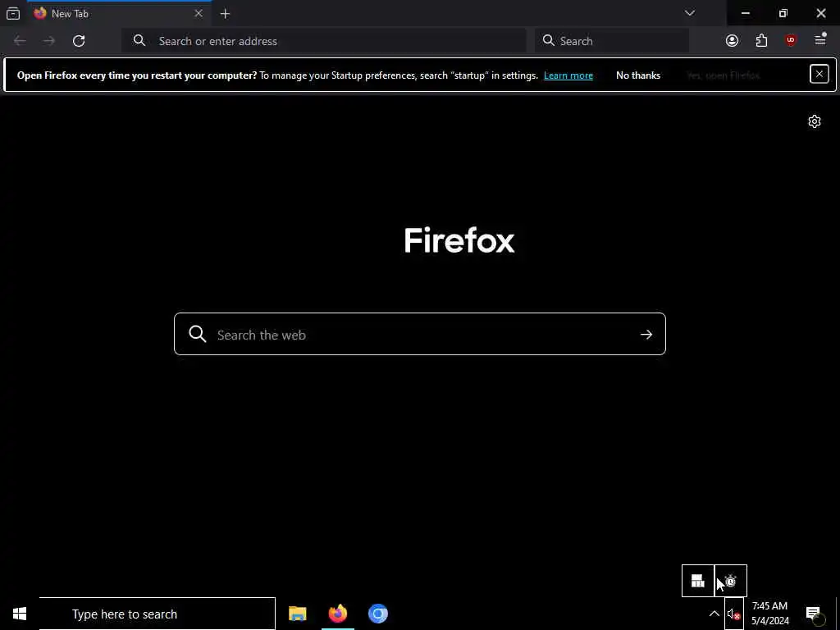
Task: Expand the list all tabs chevron
Action: 689,13
